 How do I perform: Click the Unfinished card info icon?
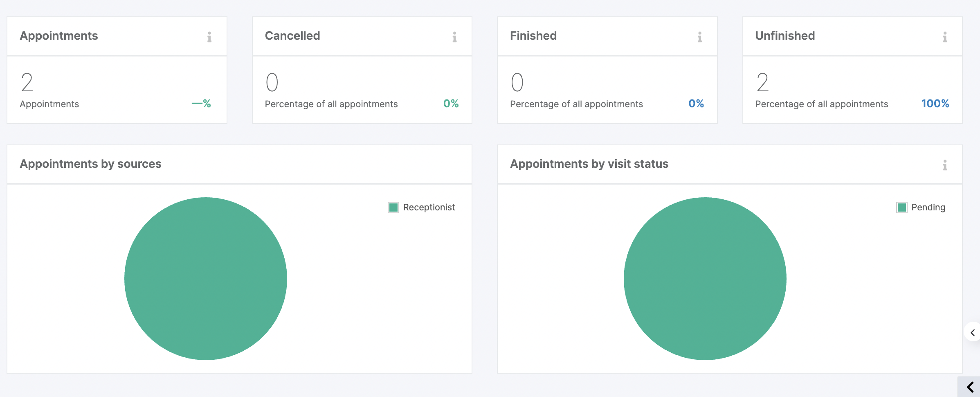tap(944, 37)
